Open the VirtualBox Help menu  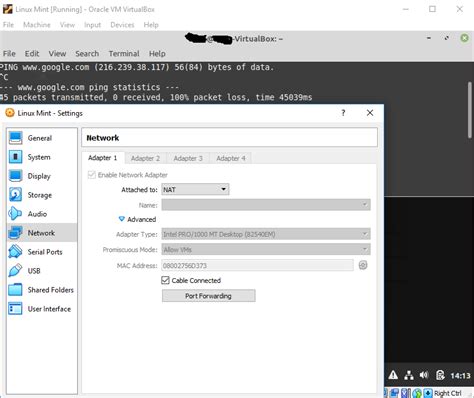[151, 25]
